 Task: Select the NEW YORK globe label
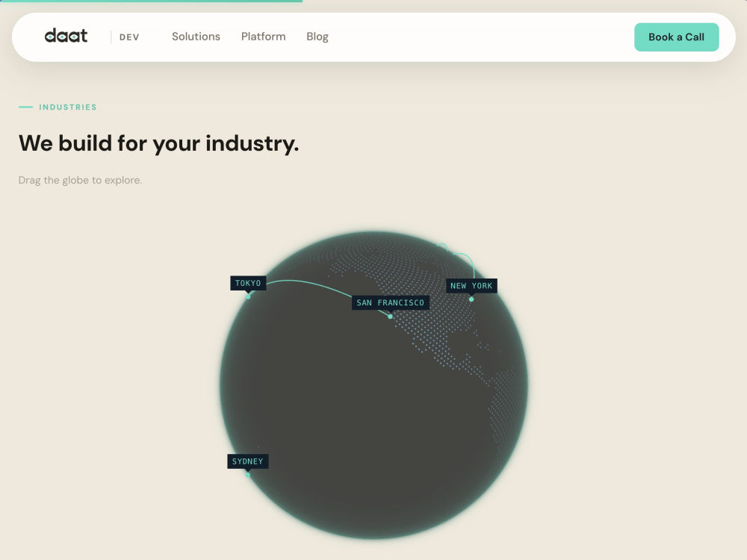(x=471, y=286)
